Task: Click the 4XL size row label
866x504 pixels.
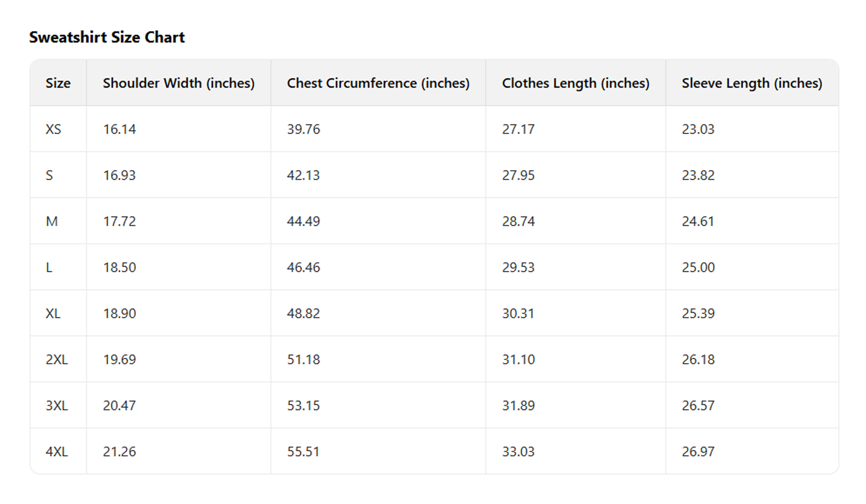Action: (57, 452)
